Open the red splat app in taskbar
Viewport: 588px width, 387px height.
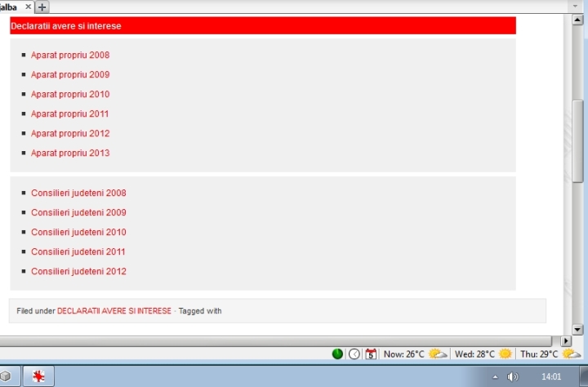pyautogui.click(x=38, y=376)
